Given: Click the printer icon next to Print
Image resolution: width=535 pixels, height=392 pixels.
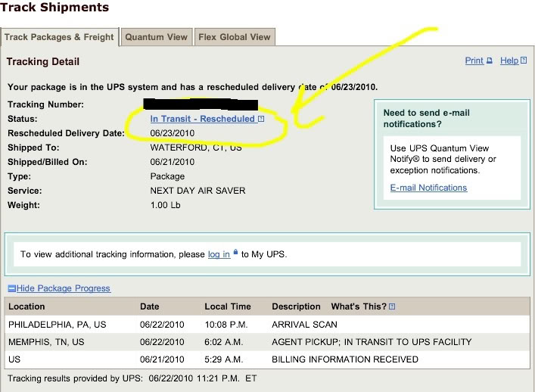Looking at the screenshot, I should 490,61.
